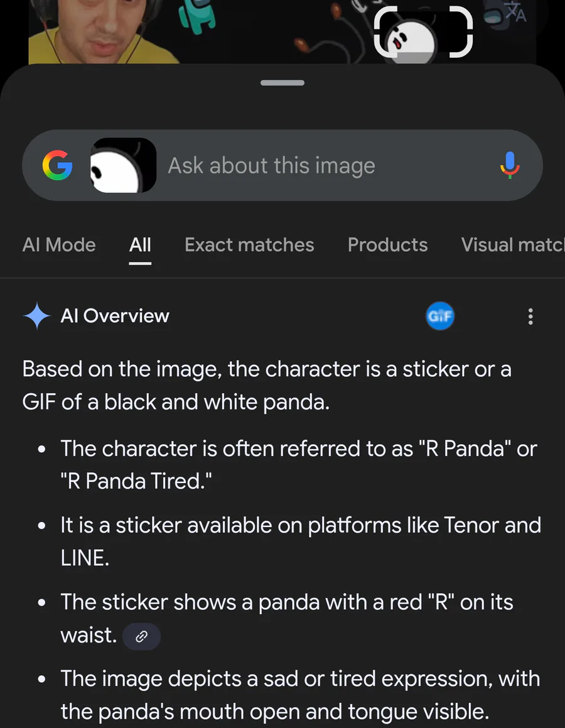Select the panda thumbnail in search bar
Viewport: 565px width, 728px height.
click(123, 165)
